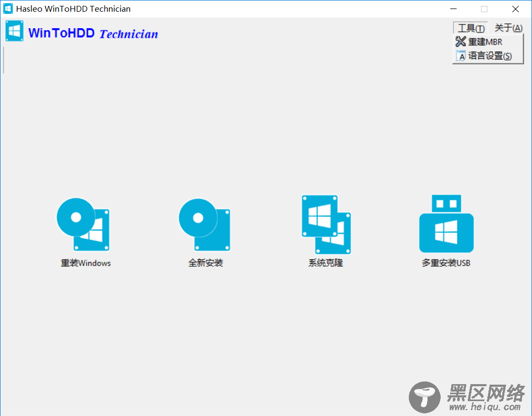This screenshot has width=532, height=416.
Task: Click the wrench icon beside 重建MBR
Action: click(x=460, y=41)
